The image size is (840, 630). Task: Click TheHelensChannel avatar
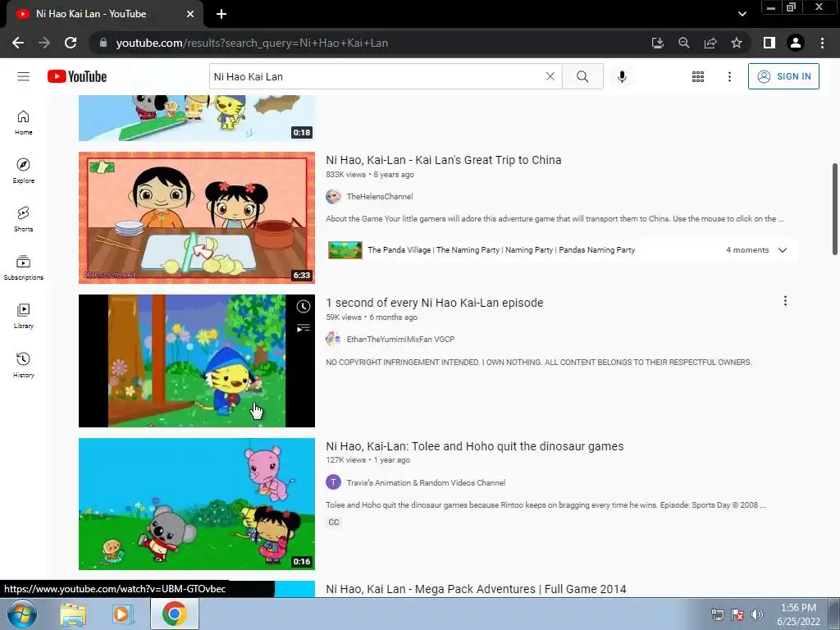click(333, 197)
